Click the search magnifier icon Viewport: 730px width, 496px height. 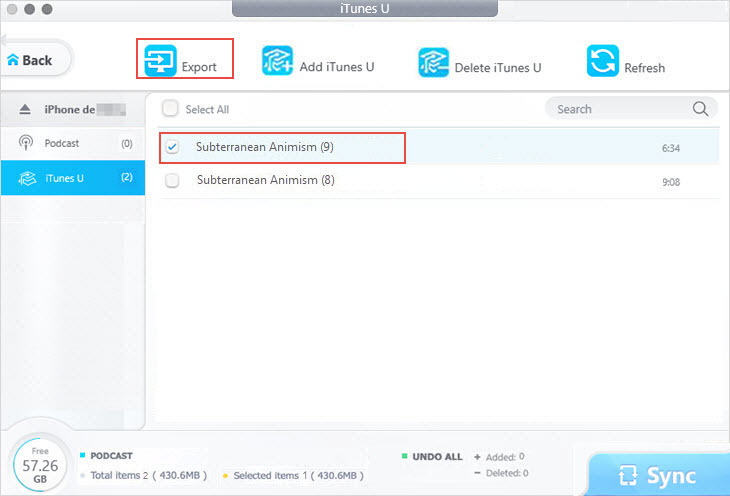(700, 109)
